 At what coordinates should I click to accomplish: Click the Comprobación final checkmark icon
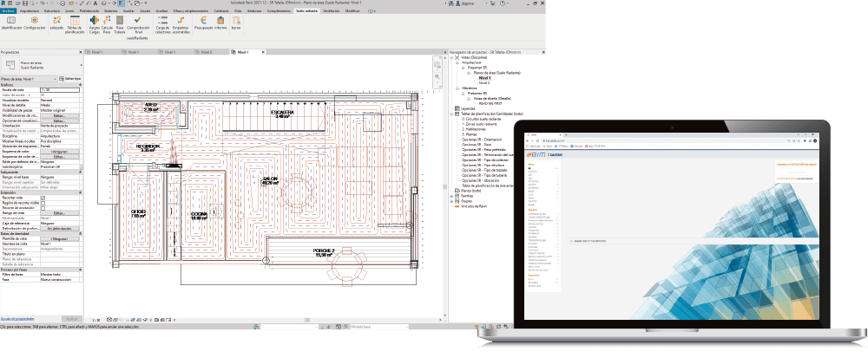(x=137, y=22)
